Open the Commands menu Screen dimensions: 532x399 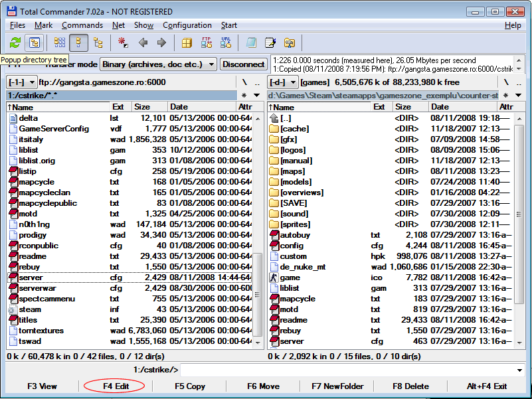82,25
